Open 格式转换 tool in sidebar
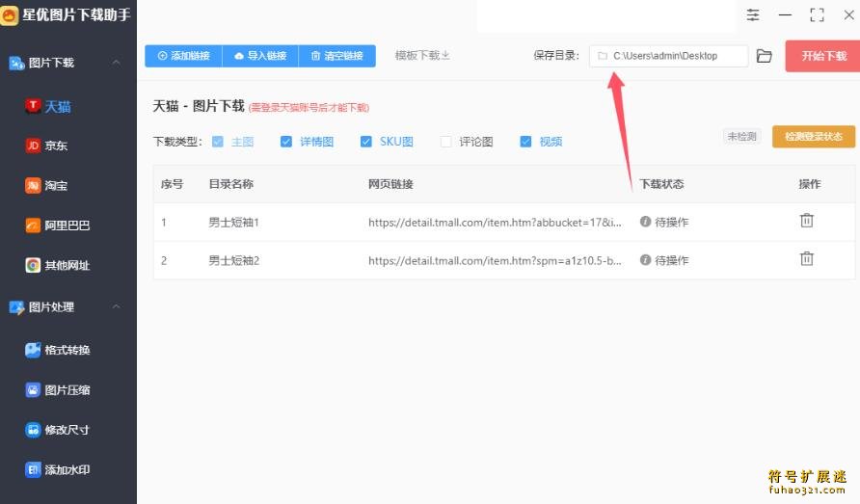 67,350
